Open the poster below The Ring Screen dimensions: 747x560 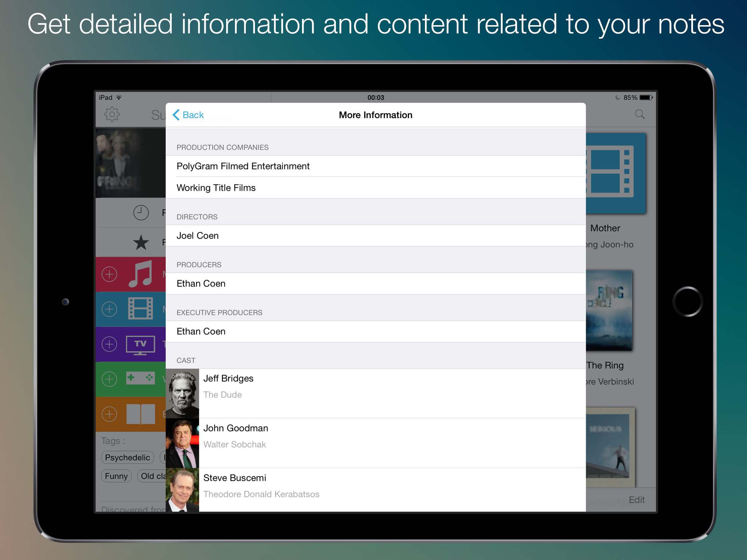tap(610, 447)
